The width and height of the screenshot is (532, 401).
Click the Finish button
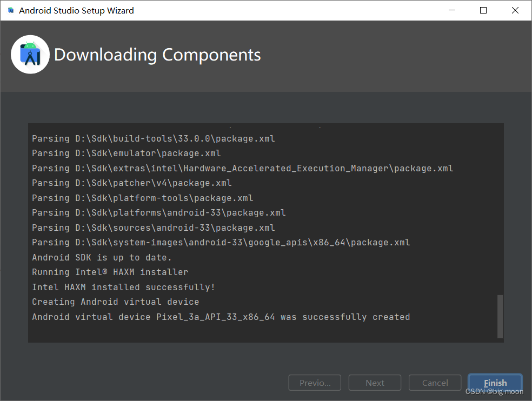point(495,383)
